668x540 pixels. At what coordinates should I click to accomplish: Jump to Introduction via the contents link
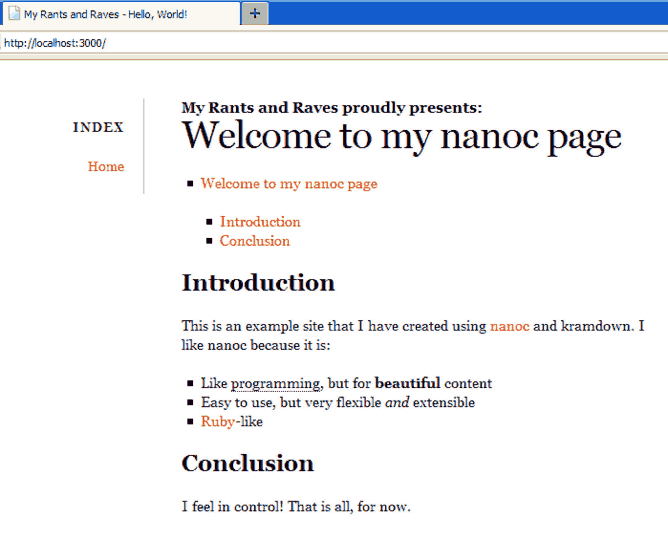click(260, 222)
